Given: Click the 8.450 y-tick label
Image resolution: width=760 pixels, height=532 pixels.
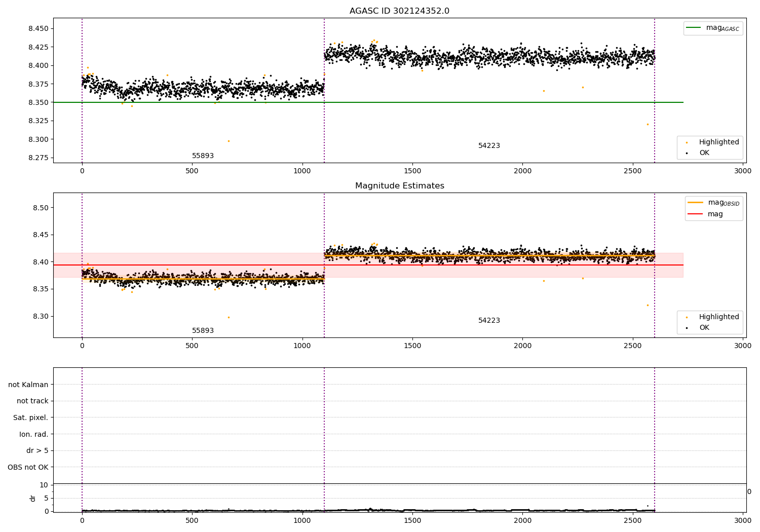Looking at the screenshot, I should 39,29.
